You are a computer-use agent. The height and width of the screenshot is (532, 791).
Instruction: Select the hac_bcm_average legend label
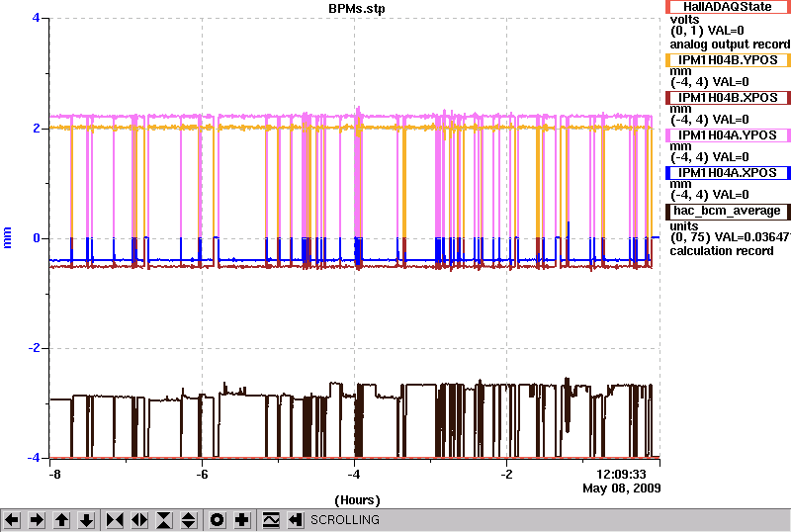pyautogui.click(x=728, y=211)
